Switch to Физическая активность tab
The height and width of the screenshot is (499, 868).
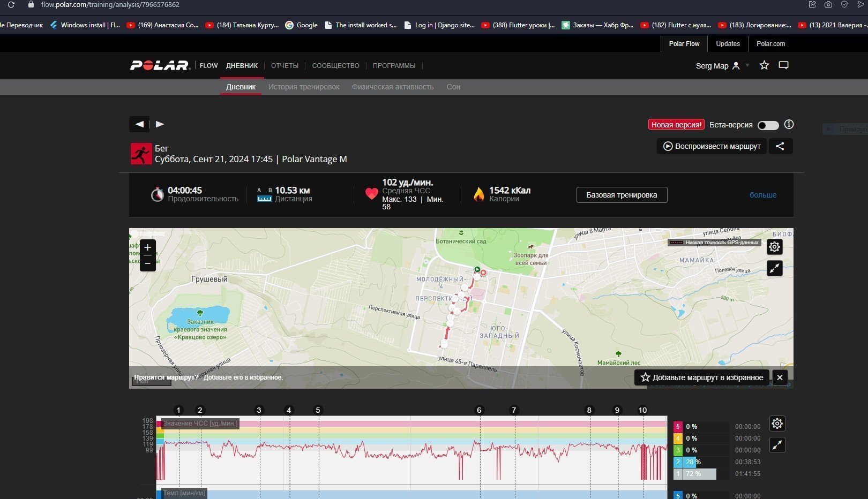coord(393,87)
